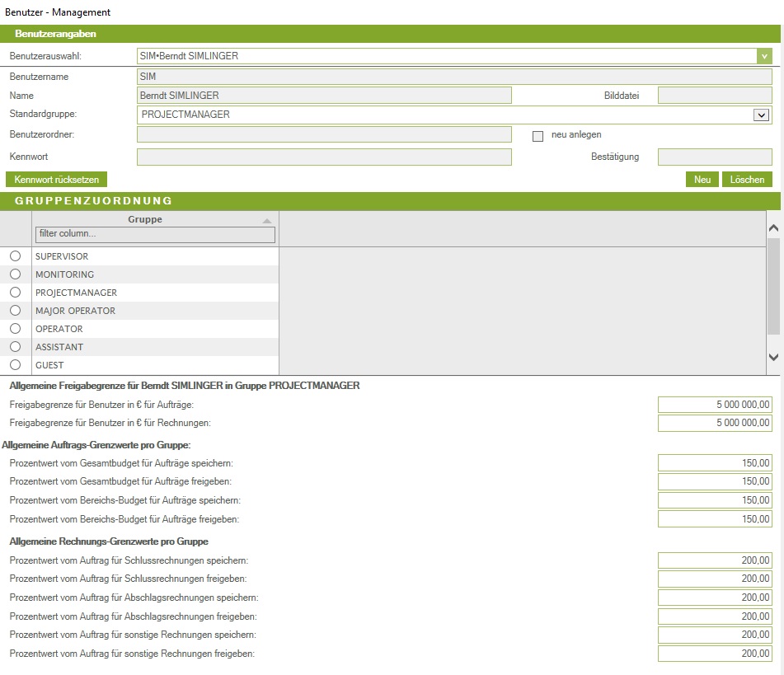Enable the 'neu anlegen' checkbox
The image size is (784, 675).
pyautogui.click(x=538, y=136)
